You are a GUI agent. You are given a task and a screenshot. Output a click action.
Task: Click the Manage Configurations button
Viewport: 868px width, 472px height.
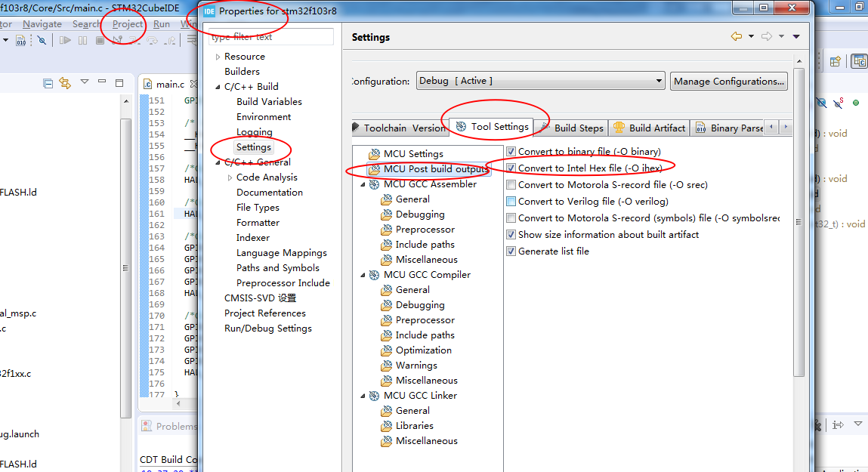(x=728, y=82)
